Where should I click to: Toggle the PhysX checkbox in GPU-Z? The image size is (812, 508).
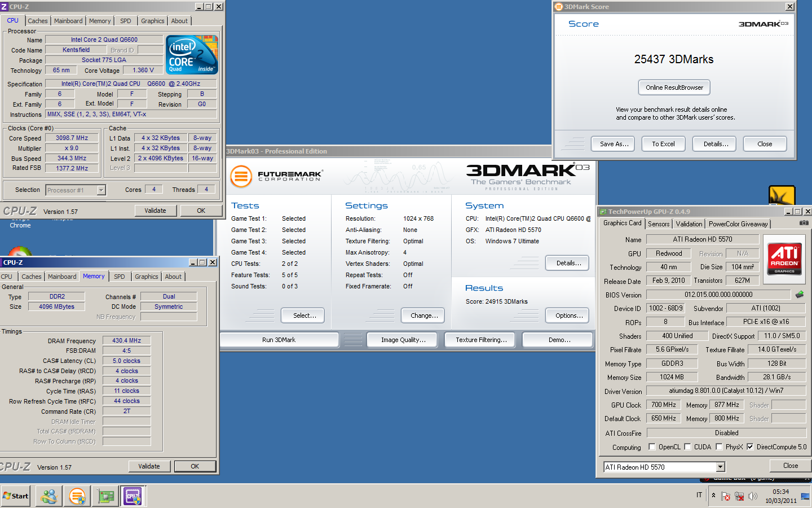click(719, 447)
